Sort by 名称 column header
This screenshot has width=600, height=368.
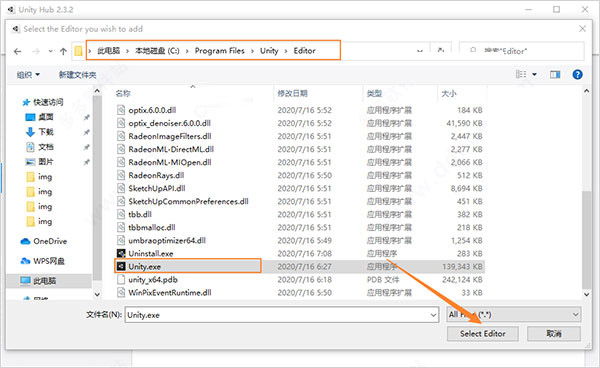point(123,93)
